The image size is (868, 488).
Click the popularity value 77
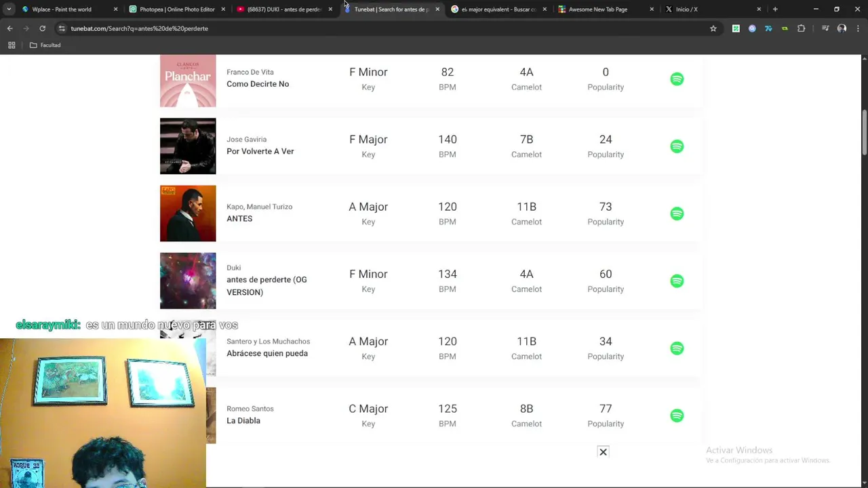pos(606,409)
